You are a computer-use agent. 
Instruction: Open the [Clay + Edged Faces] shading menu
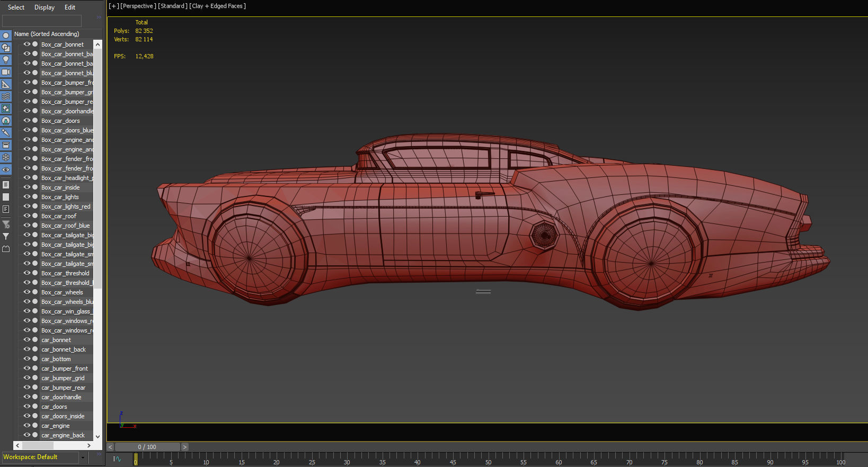pos(217,6)
